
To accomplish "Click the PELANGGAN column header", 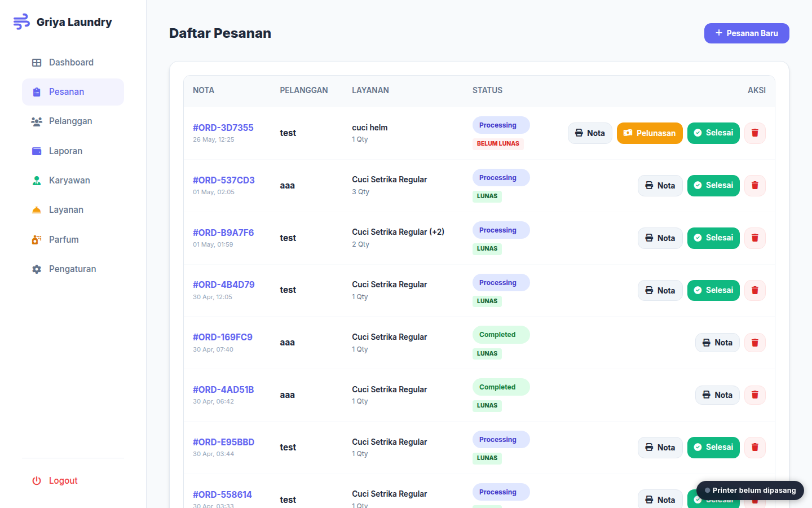I will [x=304, y=90].
